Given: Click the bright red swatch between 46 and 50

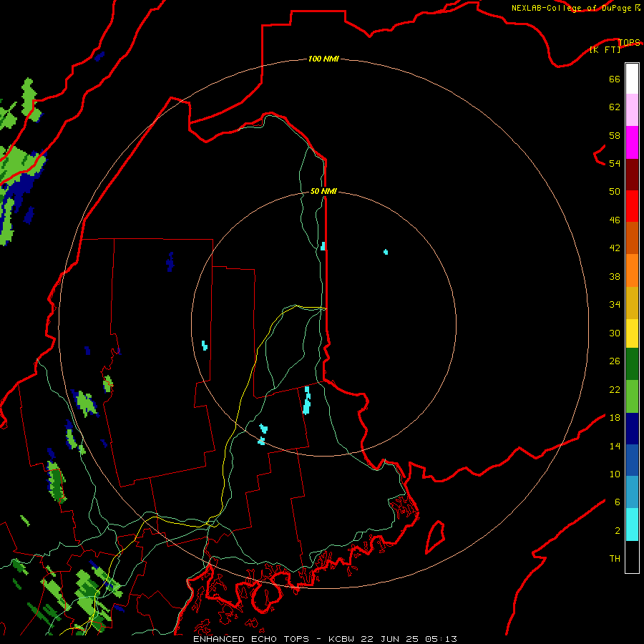Looking at the screenshot, I should pyautogui.click(x=632, y=207).
